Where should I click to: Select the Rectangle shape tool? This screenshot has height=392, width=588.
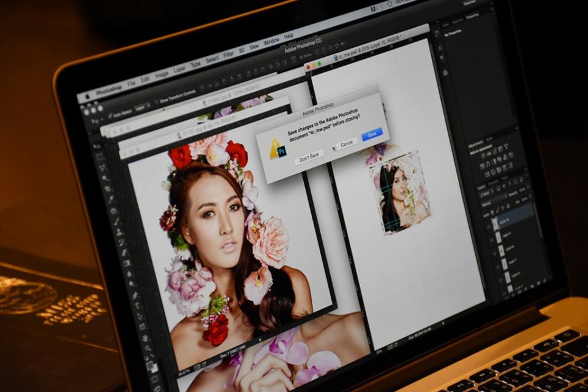[x=142, y=327]
